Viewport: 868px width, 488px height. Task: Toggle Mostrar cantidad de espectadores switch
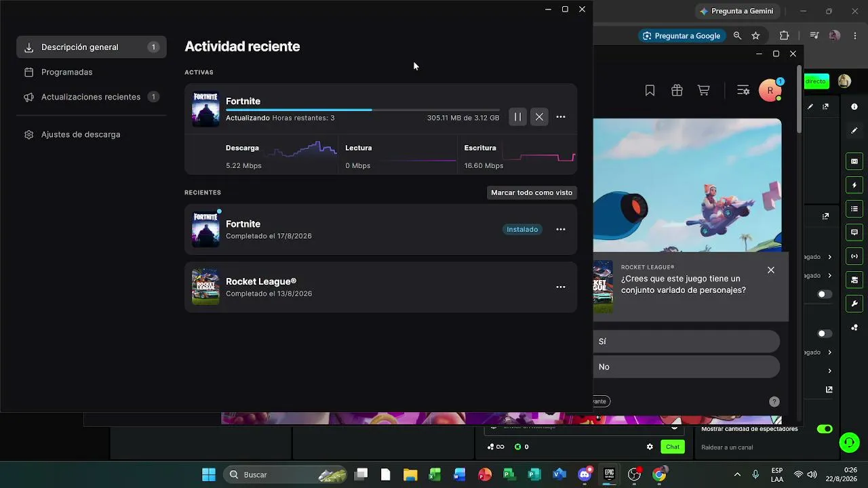point(825,429)
